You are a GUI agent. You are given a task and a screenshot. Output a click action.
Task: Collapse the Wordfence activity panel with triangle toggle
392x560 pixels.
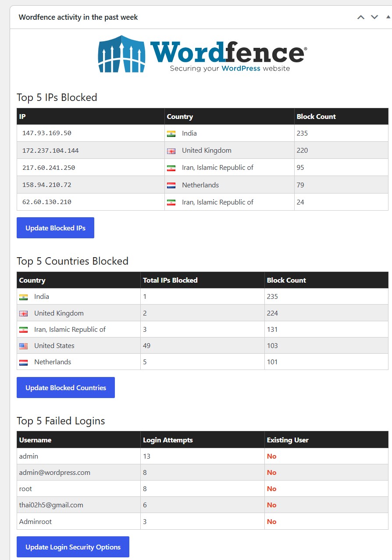[388, 17]
